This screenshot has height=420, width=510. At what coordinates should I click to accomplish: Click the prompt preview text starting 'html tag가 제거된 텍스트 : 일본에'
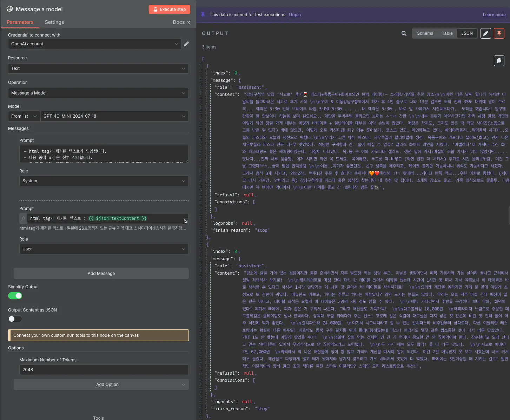pos(102,228)
